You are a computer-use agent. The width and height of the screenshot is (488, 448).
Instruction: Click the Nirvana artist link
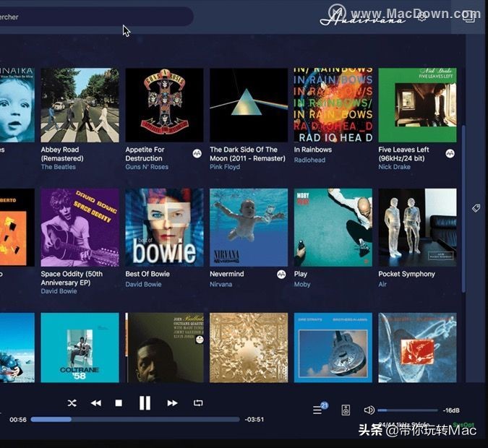coord(221,285)
